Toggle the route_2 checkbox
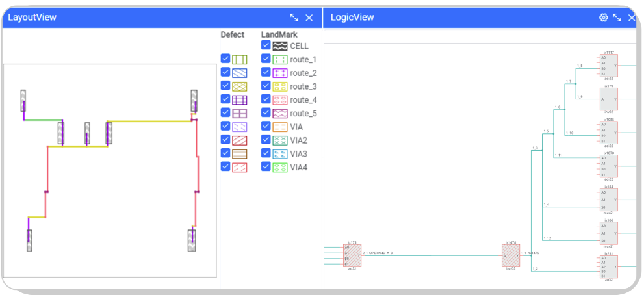Image resolution: width=644 pixels, height=299 pixels. [266, 73]
